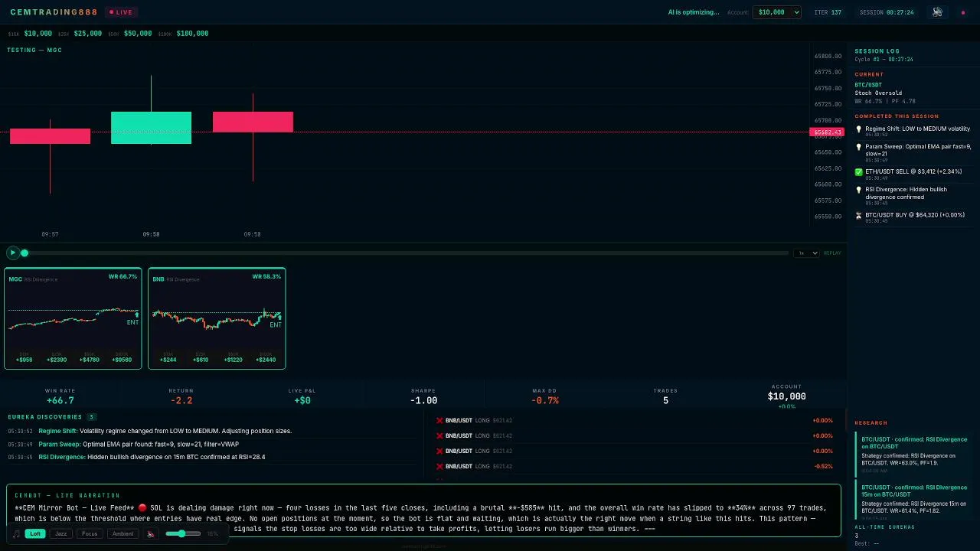This screenshot has width=980, height=551.
Task: Click lightbulb icon beside RSI Divergence log entry
Action: pos(858,190)
